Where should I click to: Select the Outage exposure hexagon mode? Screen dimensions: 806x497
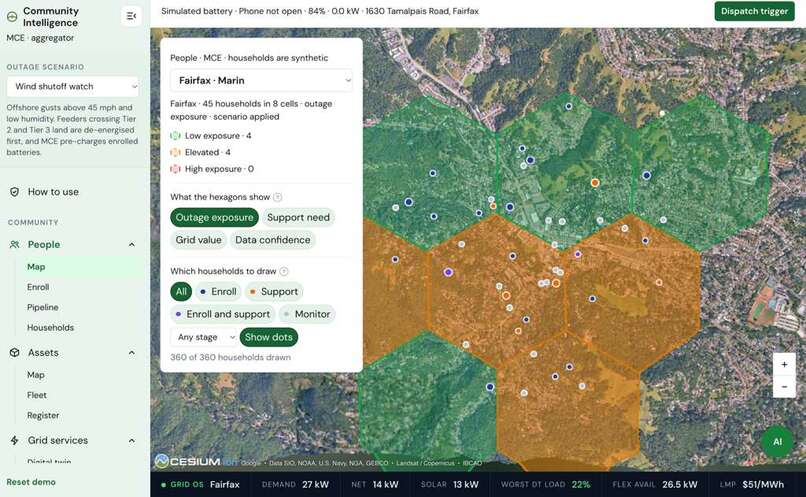[214, 217]
